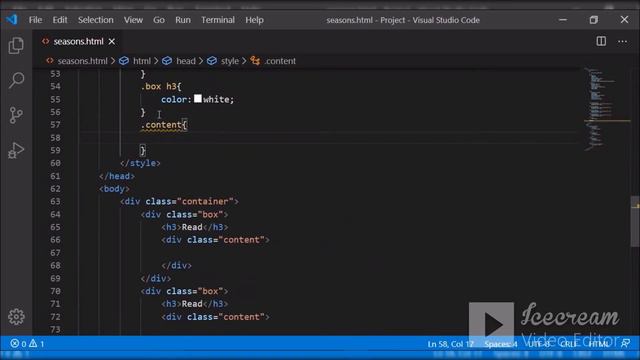This screenshot has height=360, width=640.
Task: Click seasons.html in the breadcrumb
Action: click(x=82, y=61)
